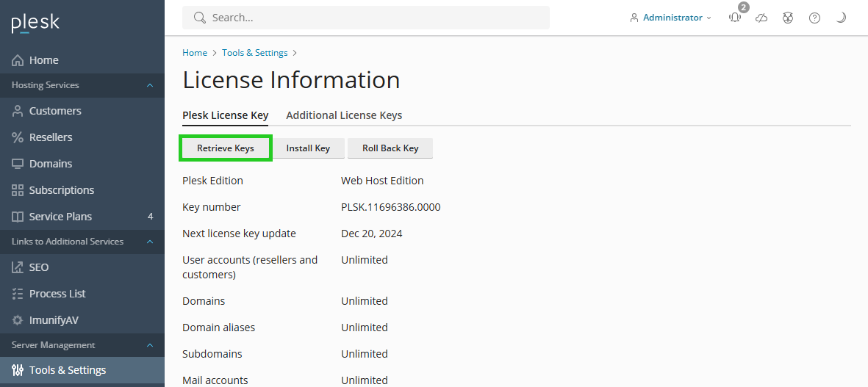Click in the Search field
The height and width of the screenshot is (387, 868).
[366, 18]
